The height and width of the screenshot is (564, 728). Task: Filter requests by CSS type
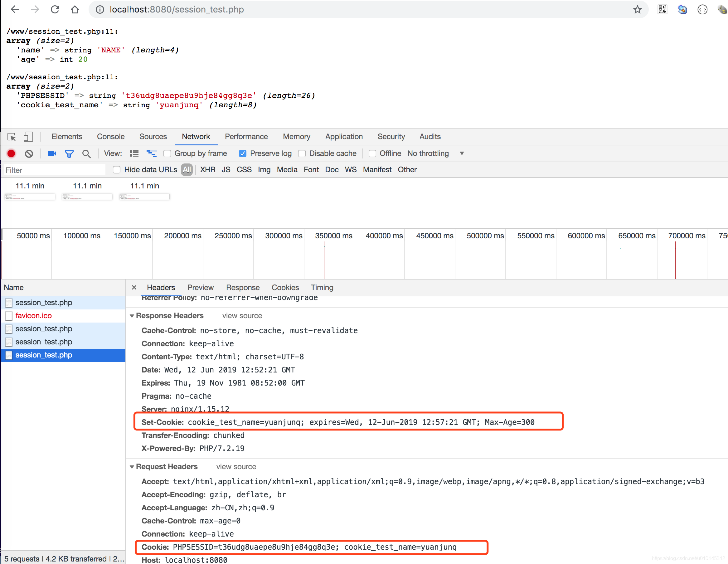[244, 170]
